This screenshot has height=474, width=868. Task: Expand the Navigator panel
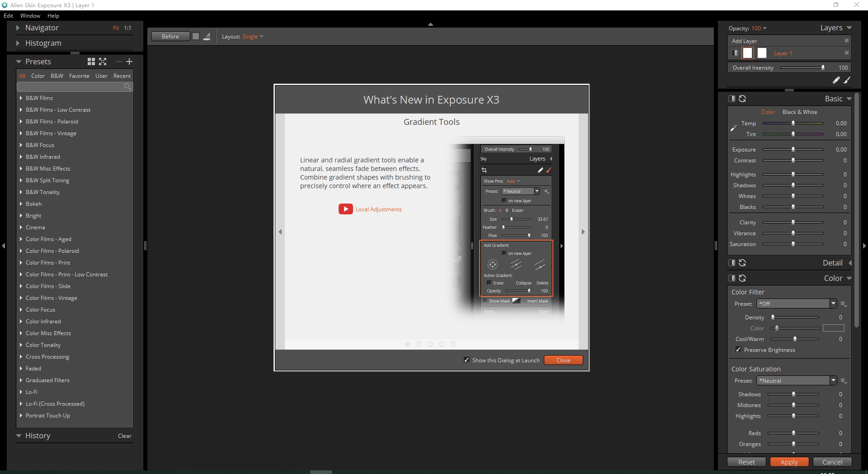[18, 28]
